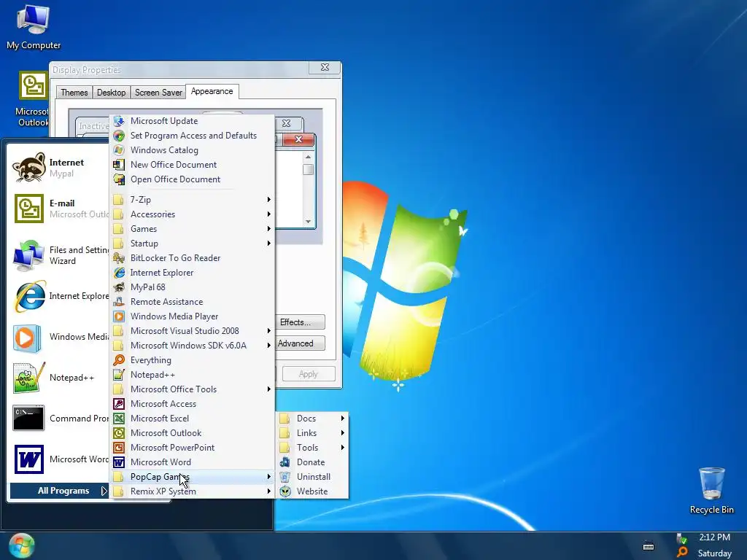Image resolution: width=747 pixels, height=560 pixels.
Task: Click the Advanced button
Action: [x=300, y=344]
